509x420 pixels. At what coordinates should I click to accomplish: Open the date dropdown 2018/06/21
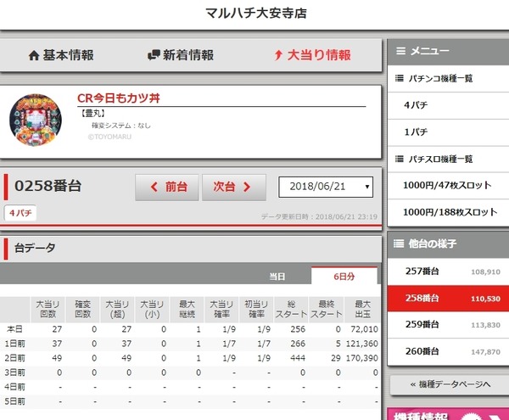[326, 187]
